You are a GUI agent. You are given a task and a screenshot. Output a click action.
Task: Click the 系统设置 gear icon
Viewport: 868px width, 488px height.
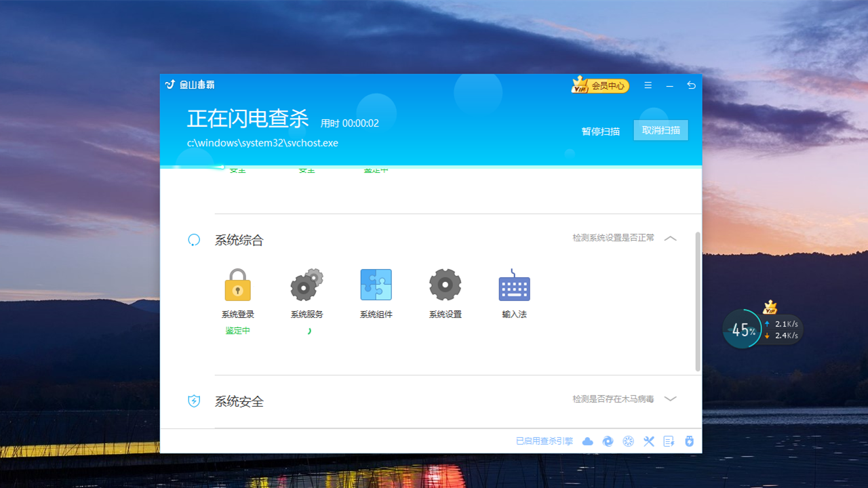(445, 285)
